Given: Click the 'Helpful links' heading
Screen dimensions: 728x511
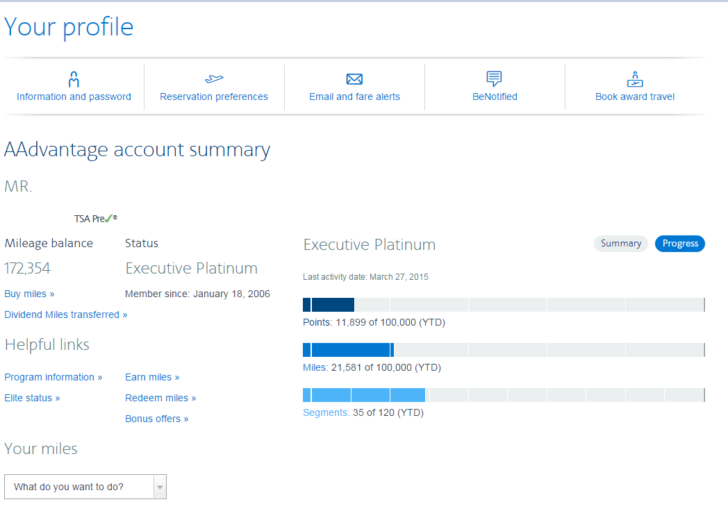Looking at the screenshot, I should pos(47,344).
